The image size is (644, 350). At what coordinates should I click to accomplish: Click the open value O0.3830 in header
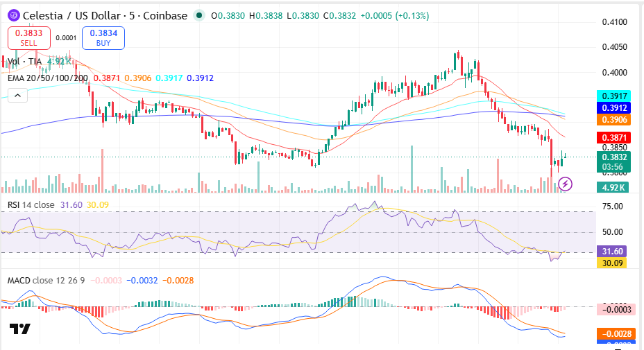(228, 15)
